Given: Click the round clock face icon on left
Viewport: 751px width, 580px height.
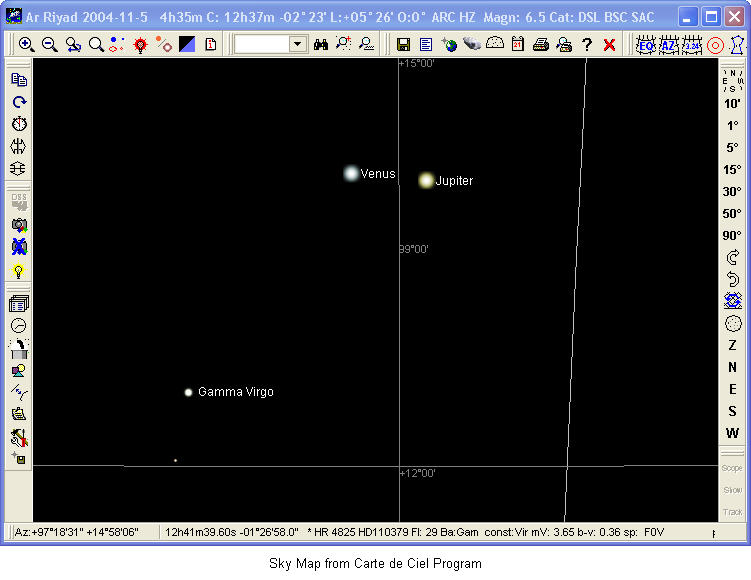Looking at the screenshot, I should click(x=19, y=326).
